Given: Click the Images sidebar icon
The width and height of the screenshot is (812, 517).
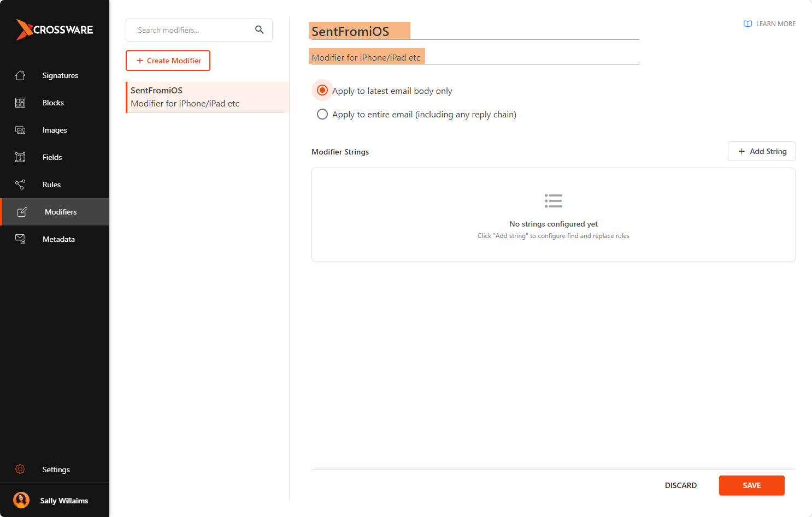Looking at the screenshot, I should [20, 130].
